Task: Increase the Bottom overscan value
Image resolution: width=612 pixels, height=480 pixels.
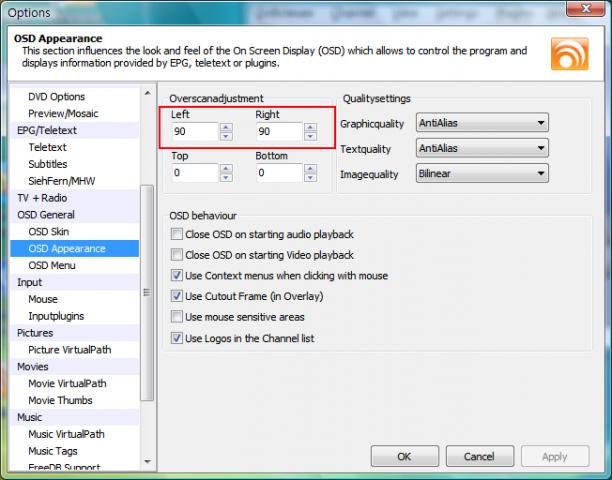Action: point(310,169)
